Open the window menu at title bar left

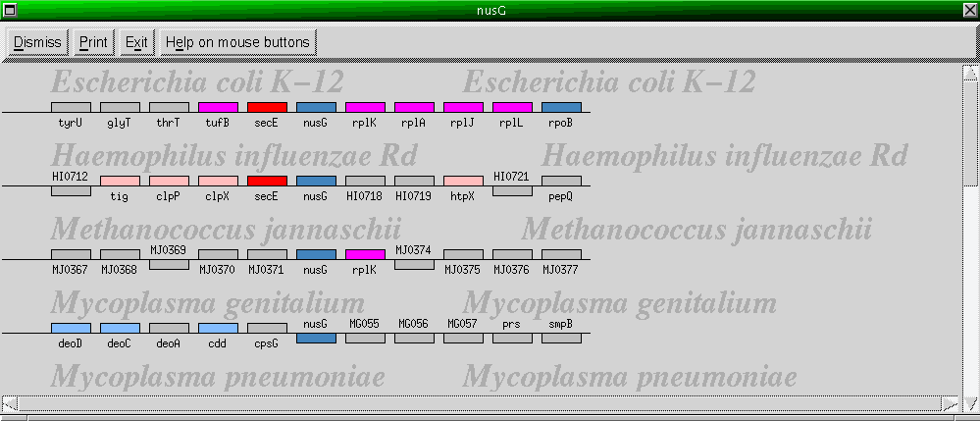pos(10,10)
